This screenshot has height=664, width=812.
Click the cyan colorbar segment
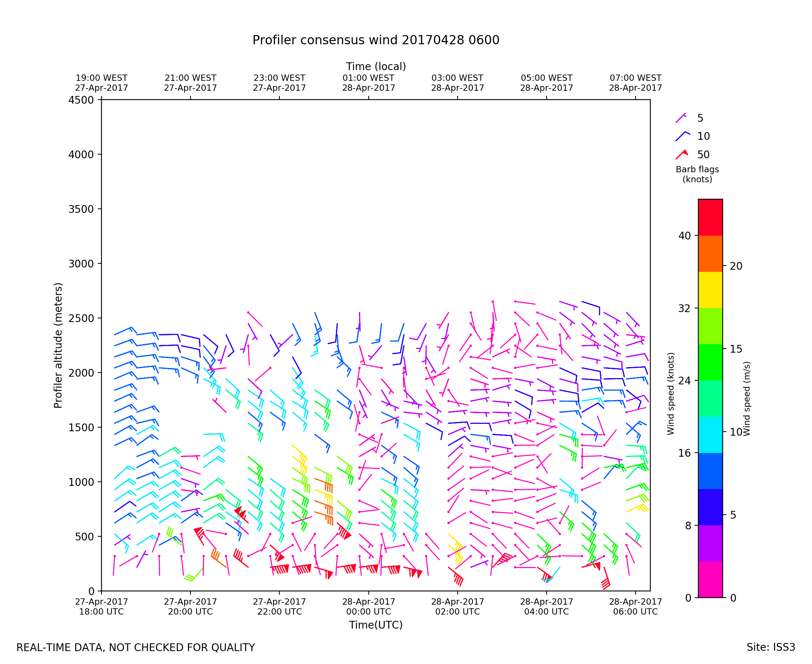(x=710, y=435)
